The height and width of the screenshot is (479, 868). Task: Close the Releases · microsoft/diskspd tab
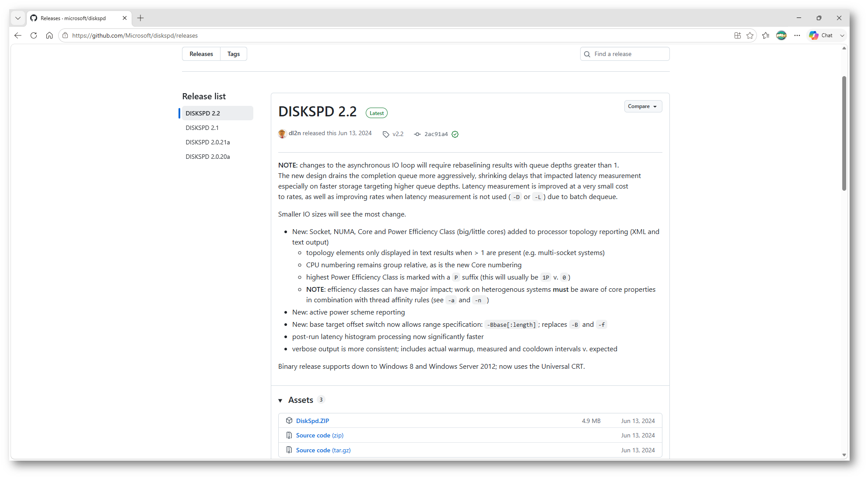(125, 18)
